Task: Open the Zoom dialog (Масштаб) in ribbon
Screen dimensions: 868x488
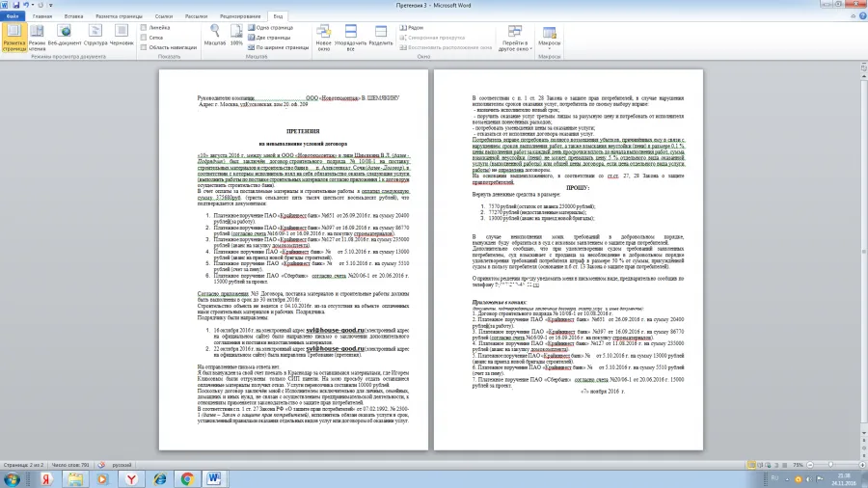Action: (x=215, y=36)
